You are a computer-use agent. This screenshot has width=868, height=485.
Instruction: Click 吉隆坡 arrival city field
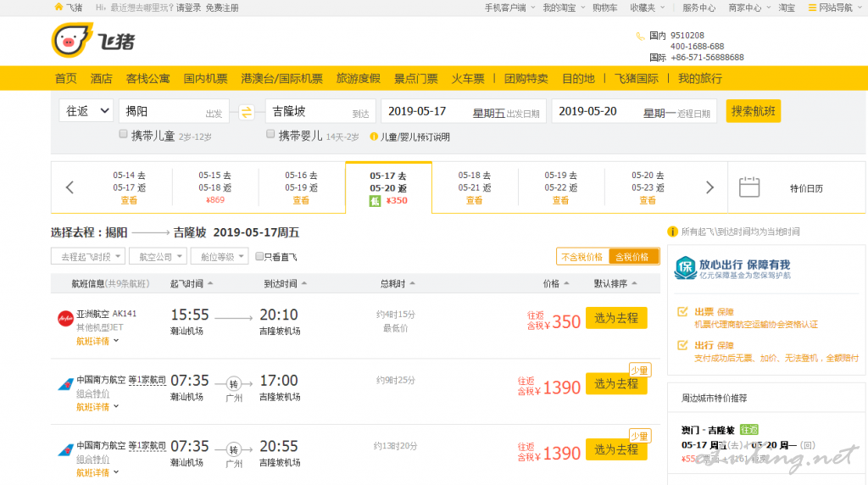(320, 111)
